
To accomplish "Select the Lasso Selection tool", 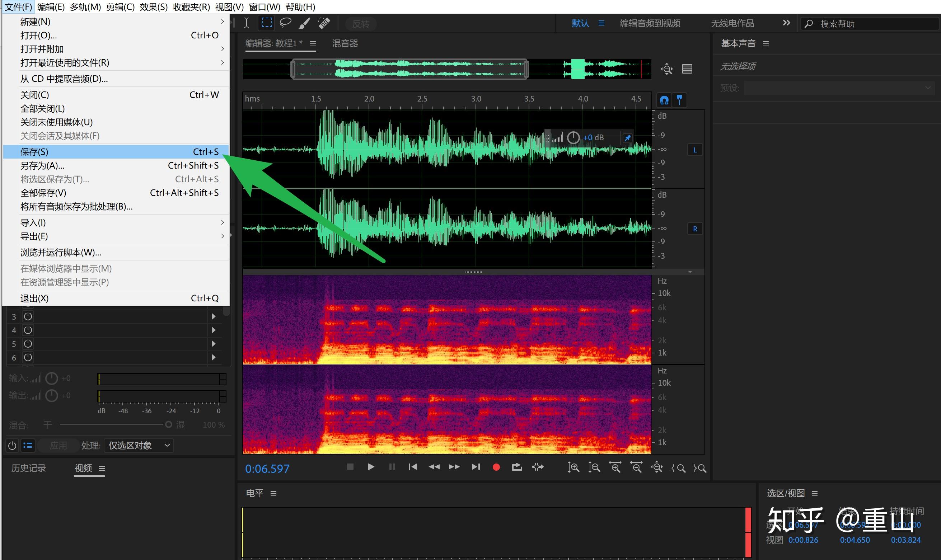I will click(285, 23).
